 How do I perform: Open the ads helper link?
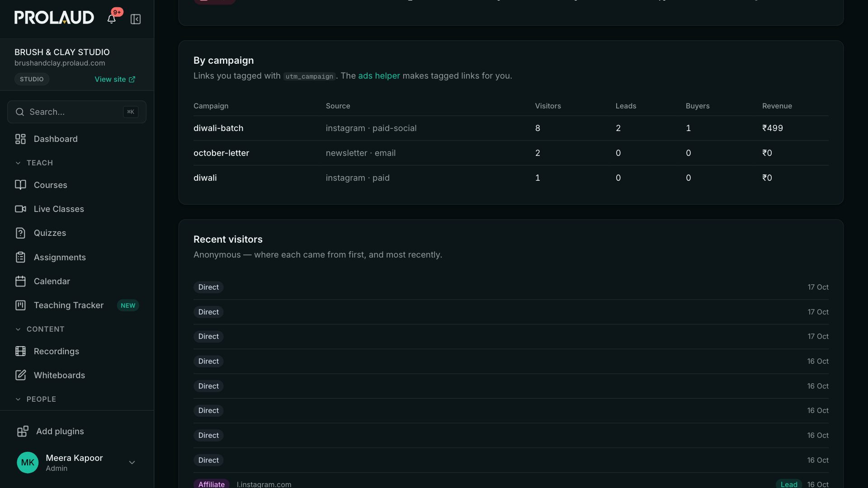pyautogui.click(x=379, y=76)
